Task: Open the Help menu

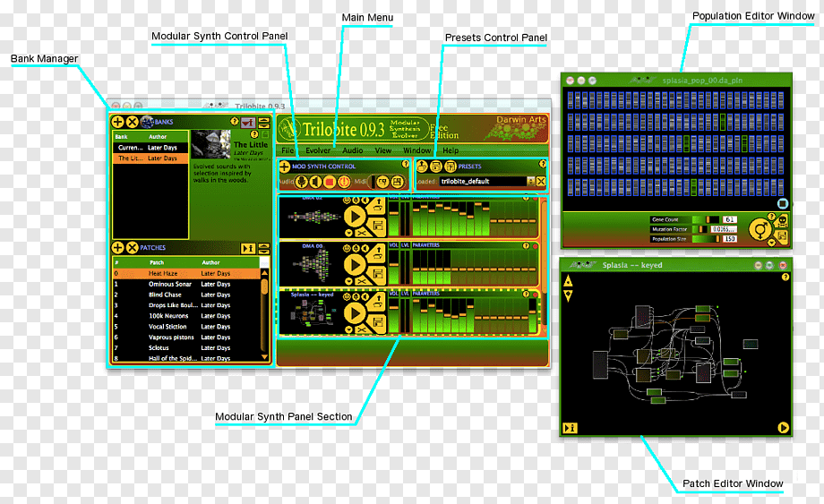Action: (451, 150)
